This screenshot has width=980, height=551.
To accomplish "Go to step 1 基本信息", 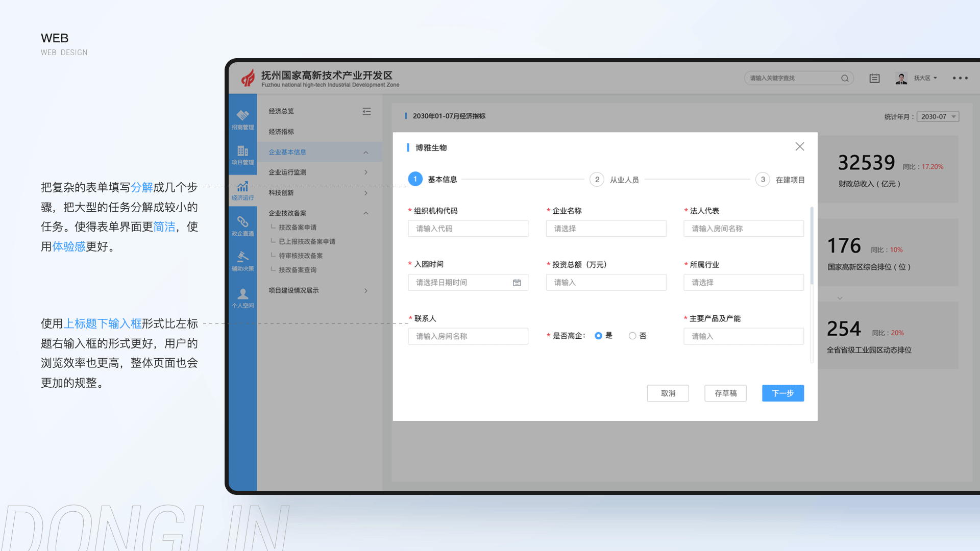I will 433,179.
